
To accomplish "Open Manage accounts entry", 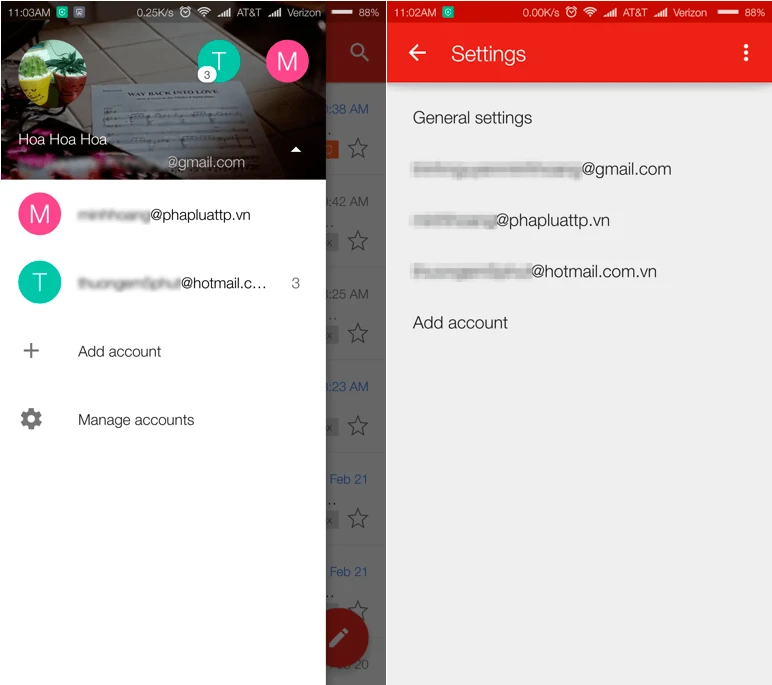I will 163,420.
